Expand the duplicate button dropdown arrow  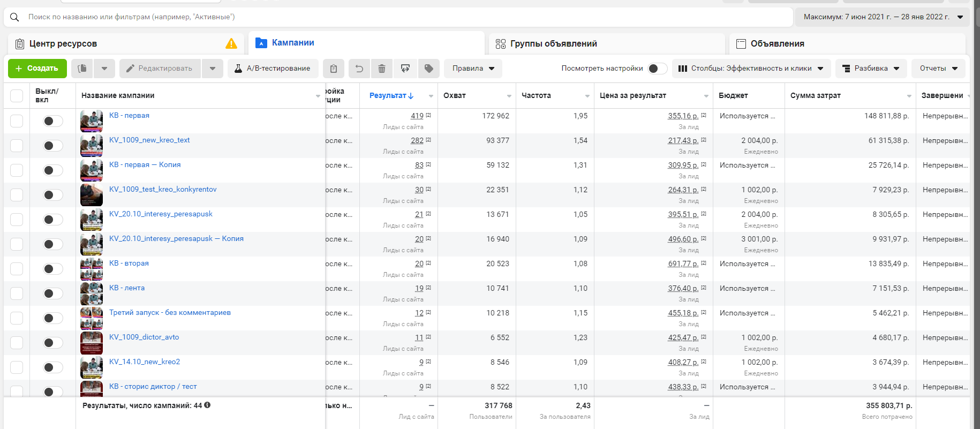coord(104,69)
